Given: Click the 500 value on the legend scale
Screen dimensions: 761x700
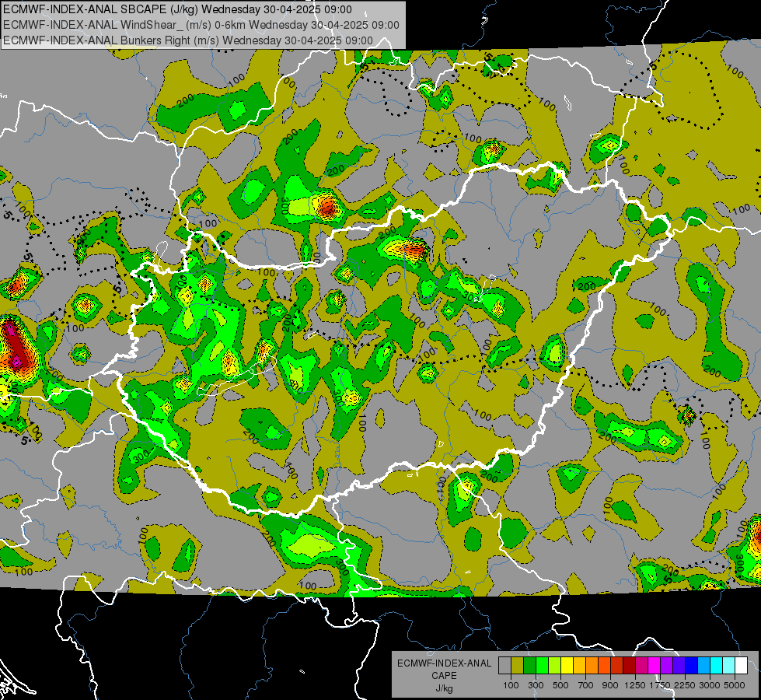Looking at the screenshot, I should click(x=560, y=685).
